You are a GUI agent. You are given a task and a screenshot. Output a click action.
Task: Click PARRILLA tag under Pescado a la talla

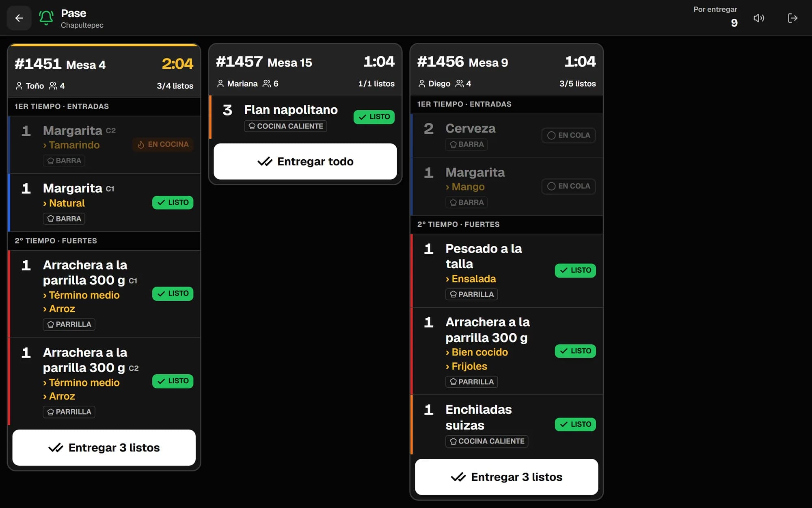(472, 294)
